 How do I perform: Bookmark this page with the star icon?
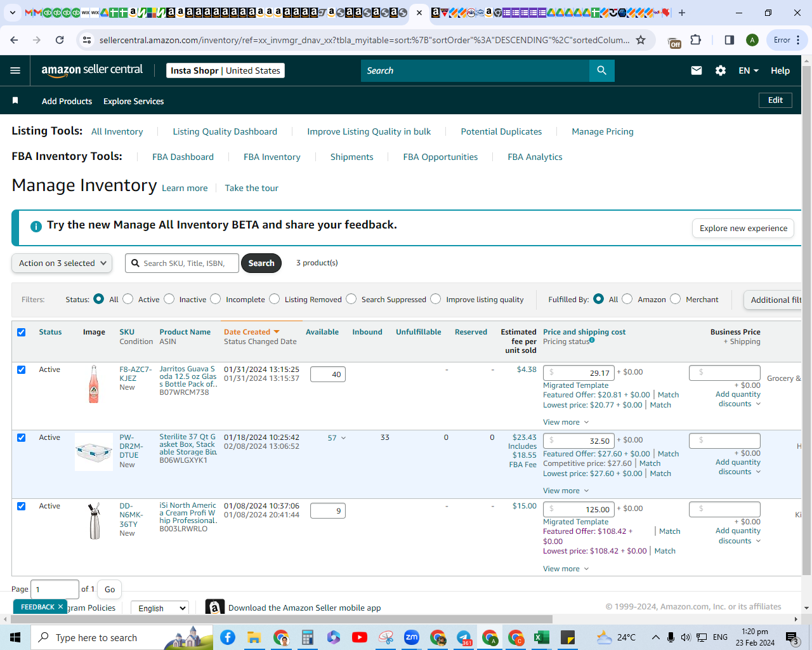click(x=641, y=40)
